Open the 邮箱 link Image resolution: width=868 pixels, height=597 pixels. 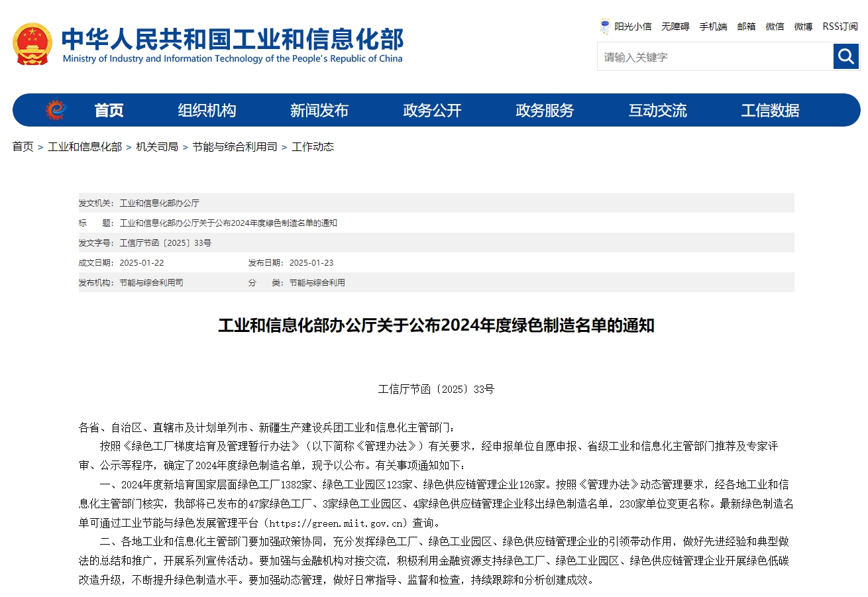(746, 27)
